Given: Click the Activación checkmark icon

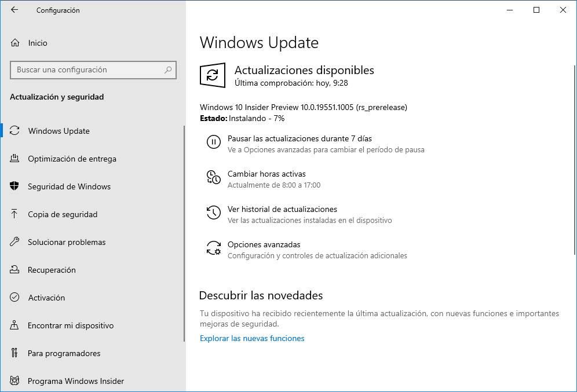Looking at the screenshot, I should point(14,297).
